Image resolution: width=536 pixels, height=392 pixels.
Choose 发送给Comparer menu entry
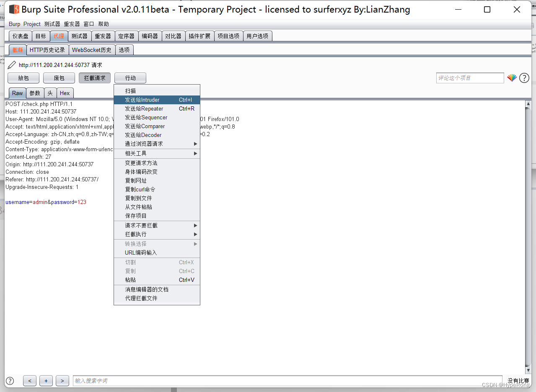point(157,126)
